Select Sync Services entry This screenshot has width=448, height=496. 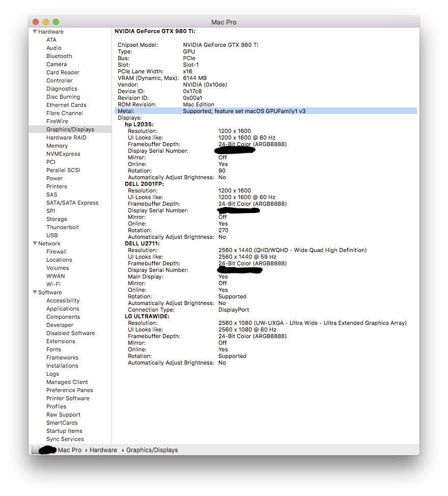tap(65, 439)
